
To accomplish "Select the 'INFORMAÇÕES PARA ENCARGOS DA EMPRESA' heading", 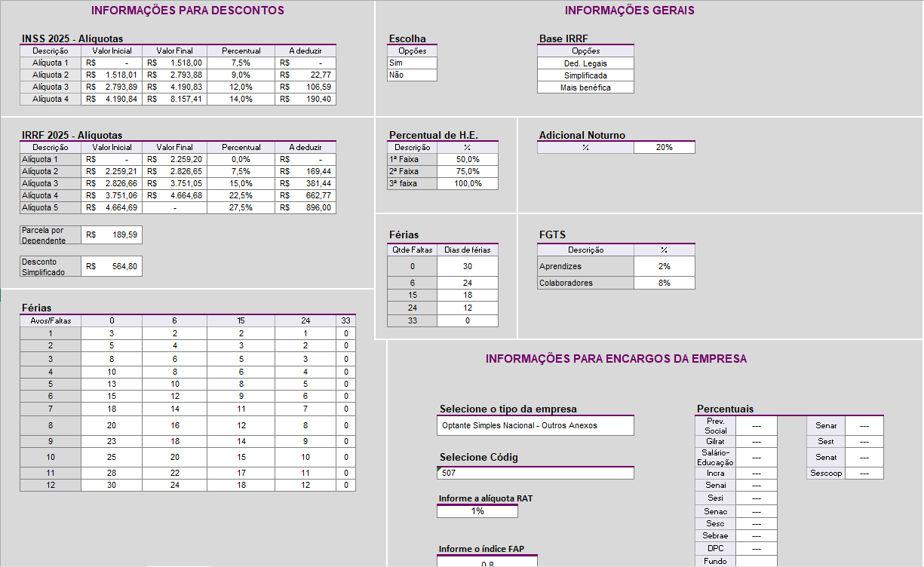I will click(616, 359).
